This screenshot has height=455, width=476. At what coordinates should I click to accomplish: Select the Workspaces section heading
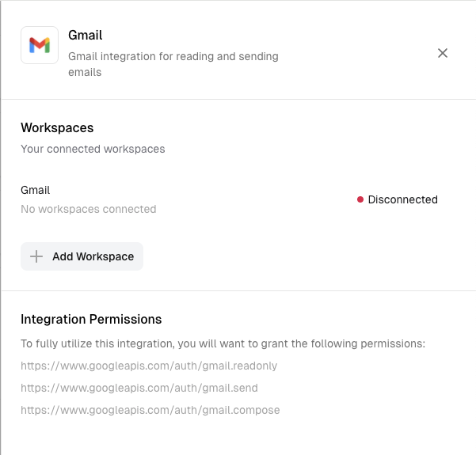[57, 127]
